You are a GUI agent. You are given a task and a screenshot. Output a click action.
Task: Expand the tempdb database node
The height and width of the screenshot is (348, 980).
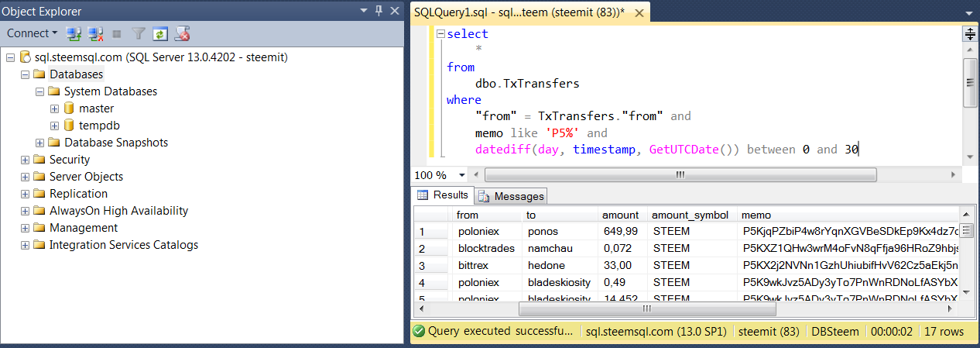pos(54,126)
